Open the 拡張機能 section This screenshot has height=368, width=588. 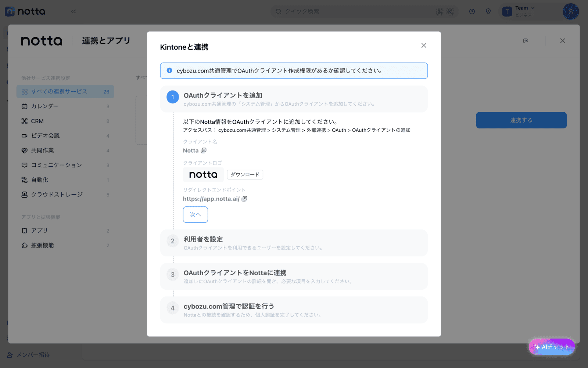65,245
